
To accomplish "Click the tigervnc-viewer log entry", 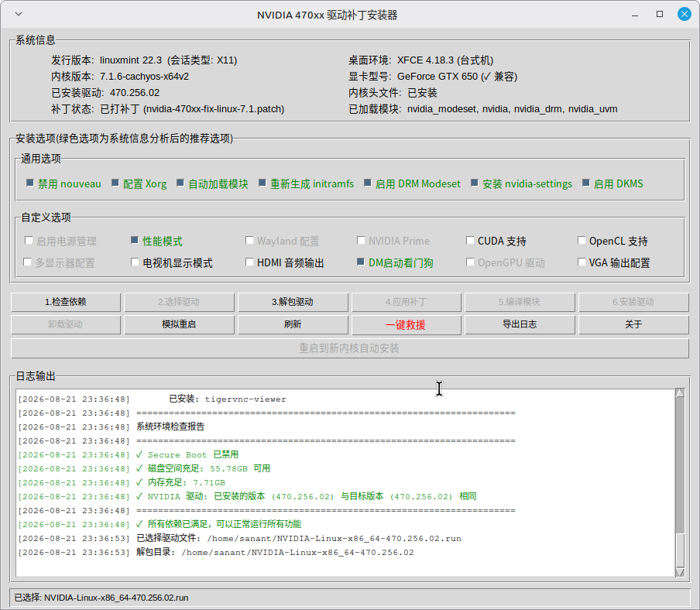I will pos(228,399).
